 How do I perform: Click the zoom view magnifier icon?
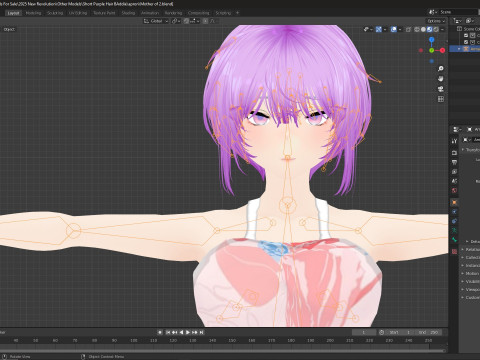point(441,69)
